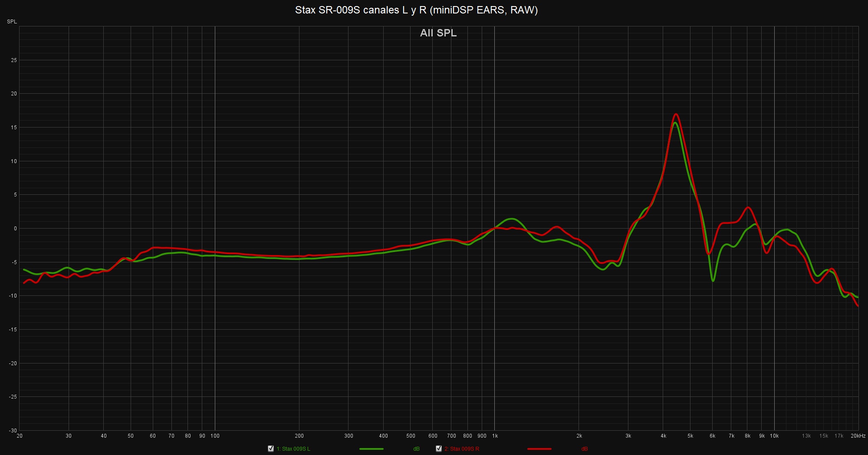This screenshot has width=868, height=455.
Task: Click the 0 dB mark on SPL axis
Action: click(x=15, y=229)
